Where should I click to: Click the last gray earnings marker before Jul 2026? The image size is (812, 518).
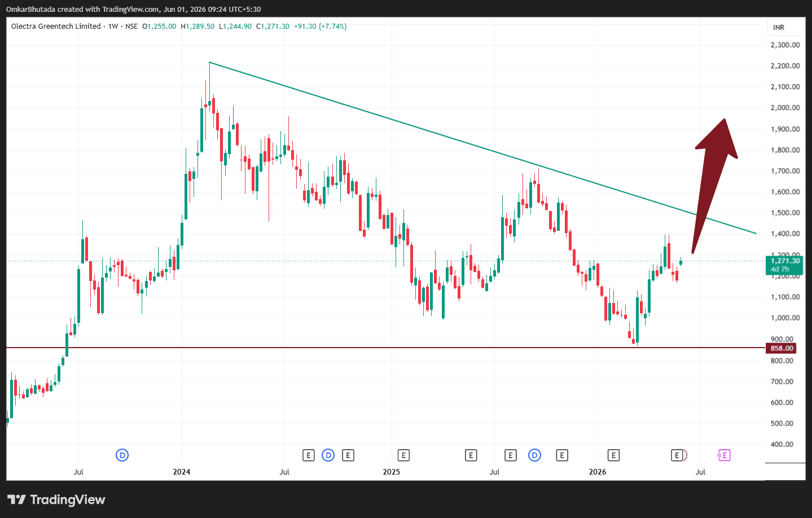(677, 455)
